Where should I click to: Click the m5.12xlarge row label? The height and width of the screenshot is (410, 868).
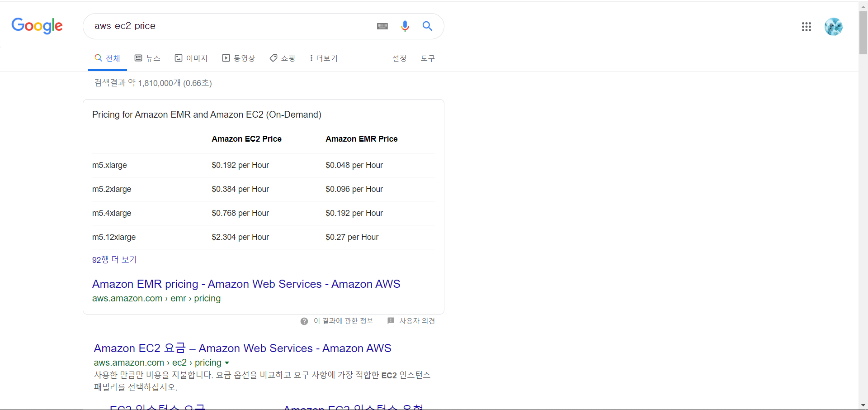click(114, 237)
